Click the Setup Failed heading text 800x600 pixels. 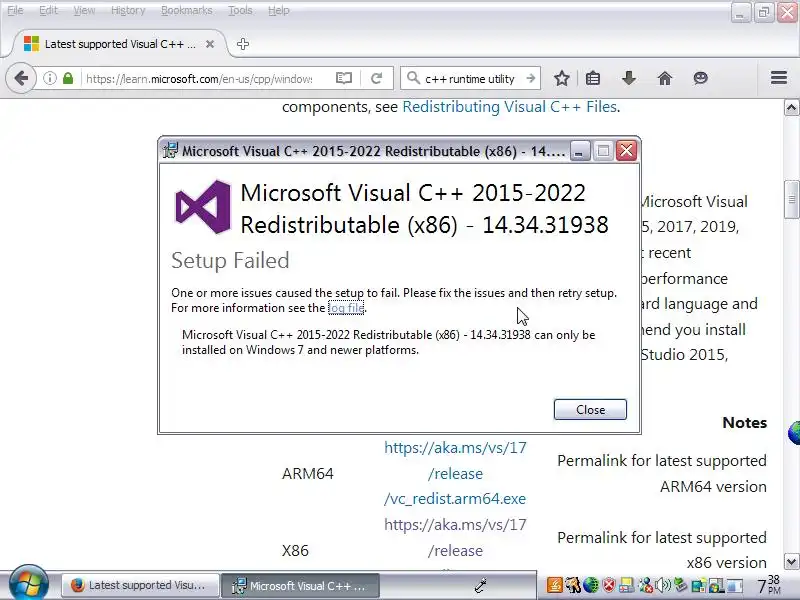click(230, 260)
